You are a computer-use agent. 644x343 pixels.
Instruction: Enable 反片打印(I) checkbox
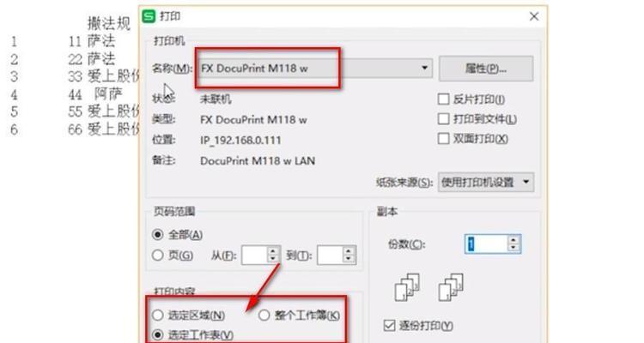(444, 99)
